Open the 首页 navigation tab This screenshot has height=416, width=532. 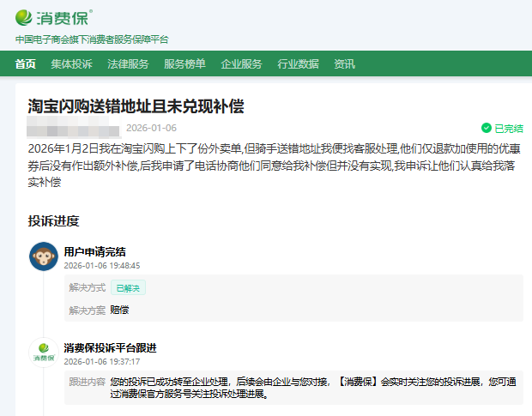click(x=26, y=63)
